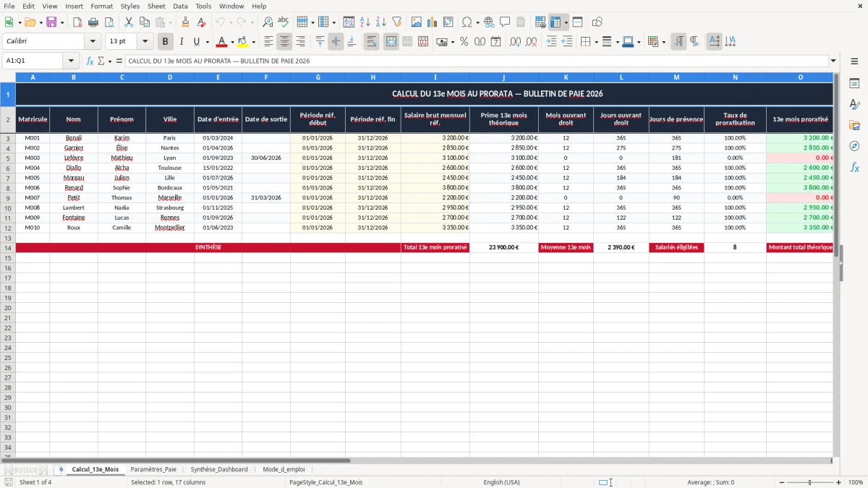Toggle Underline formatting

(x=196, y=42)
